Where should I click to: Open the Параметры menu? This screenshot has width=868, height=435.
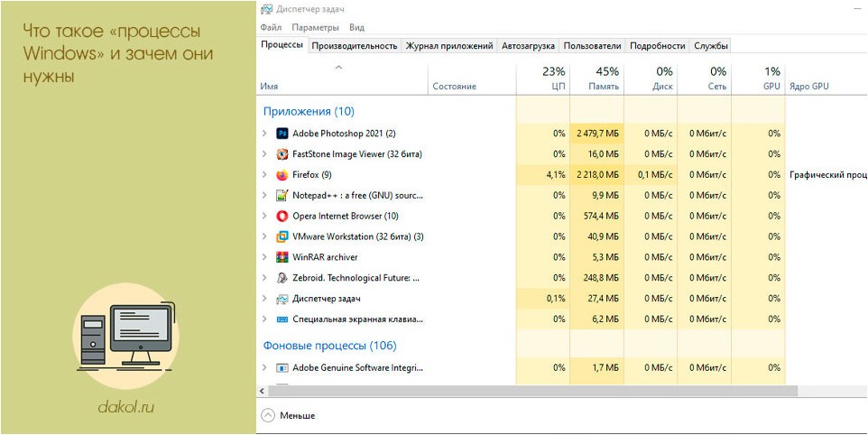(x=316, y=27)
